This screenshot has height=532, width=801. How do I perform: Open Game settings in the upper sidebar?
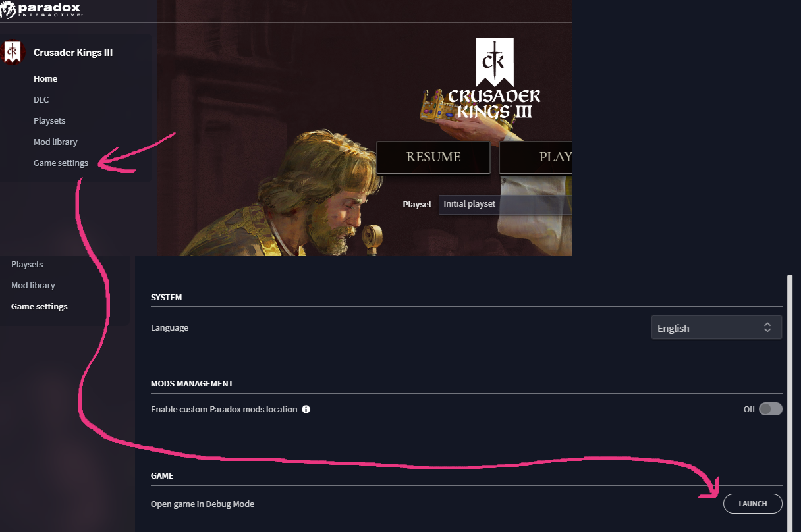pos(61,163)
